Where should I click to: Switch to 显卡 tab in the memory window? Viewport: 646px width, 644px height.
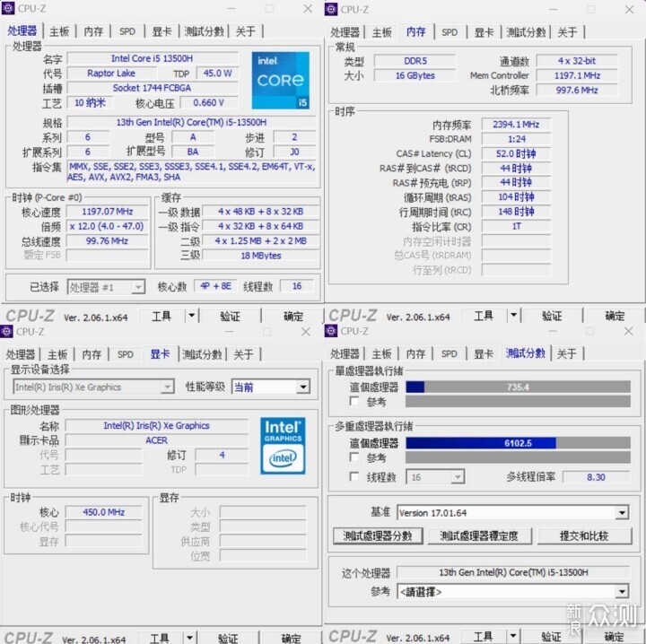click(484, 32)
